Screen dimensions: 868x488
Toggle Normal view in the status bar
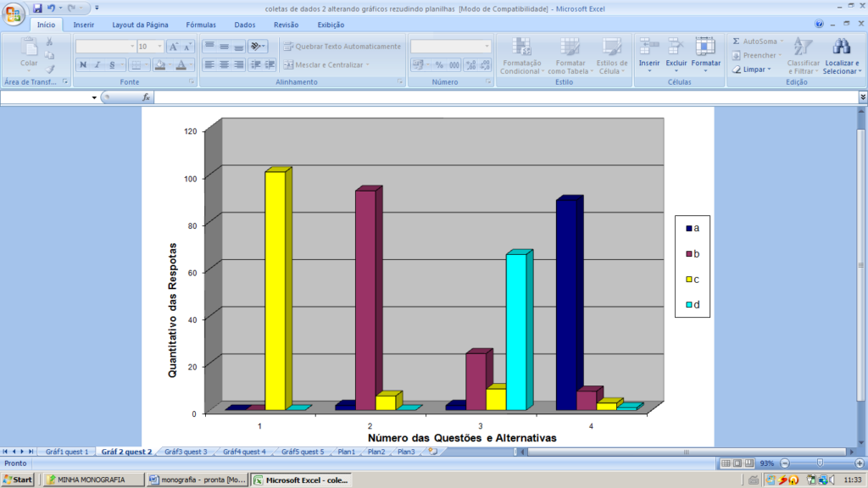[725, 463]
